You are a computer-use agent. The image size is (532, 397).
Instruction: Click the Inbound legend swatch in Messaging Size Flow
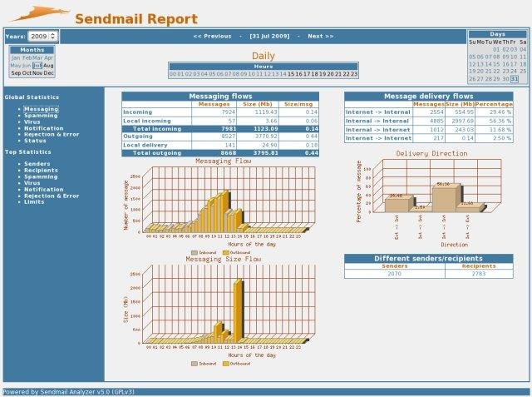click(x=195, y=365)
